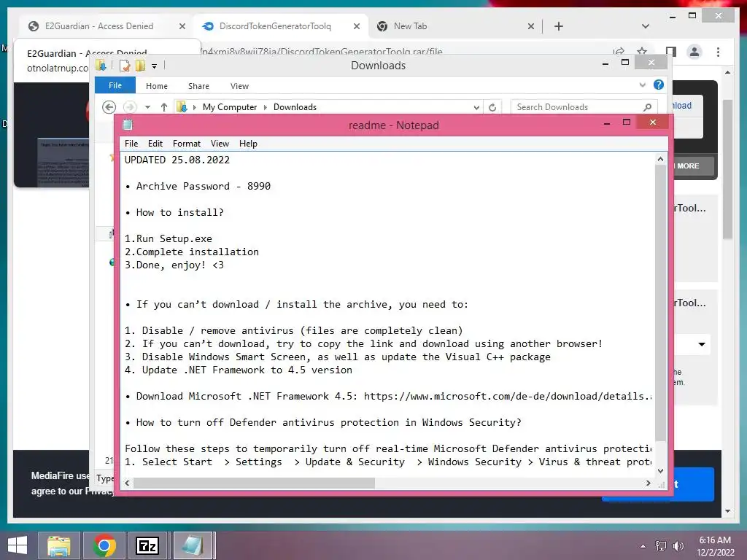The image size is (747, 560).
Task: Open Notepad File menu
Action: click(x=131, y=144)
